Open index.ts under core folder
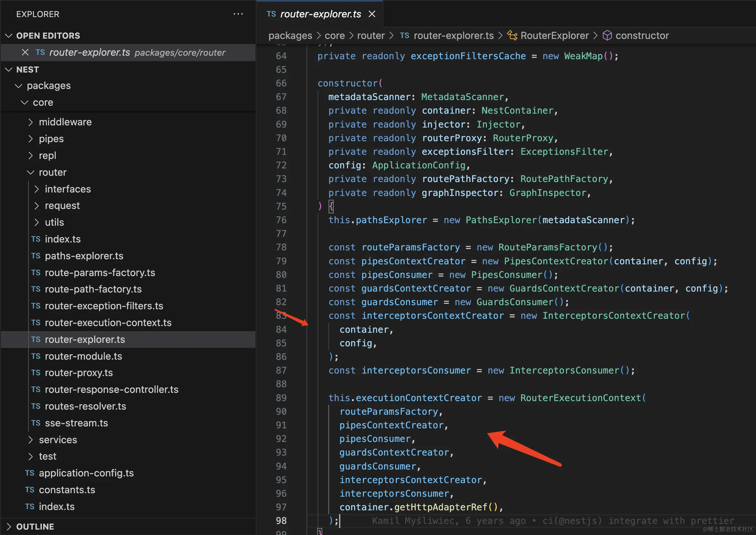The image size is (756, 535). tap(57, 507)
